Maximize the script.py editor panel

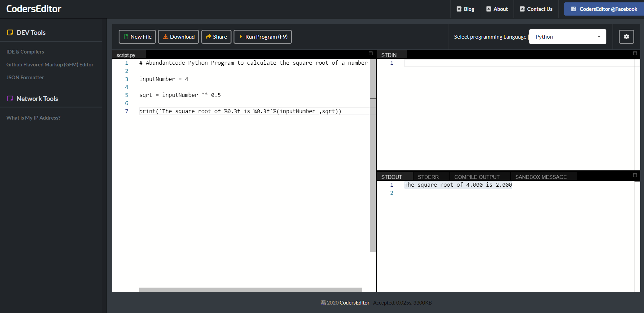[x=370, y=54]
